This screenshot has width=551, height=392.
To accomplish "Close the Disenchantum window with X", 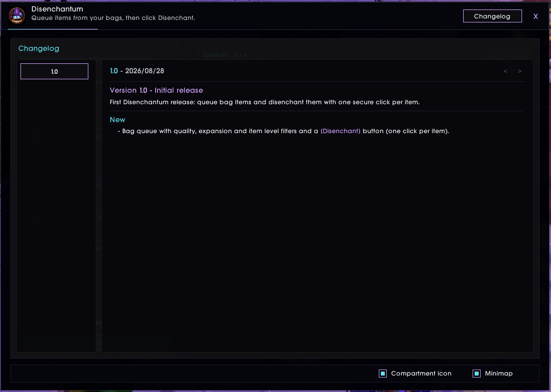I will [x=536, y=16].
